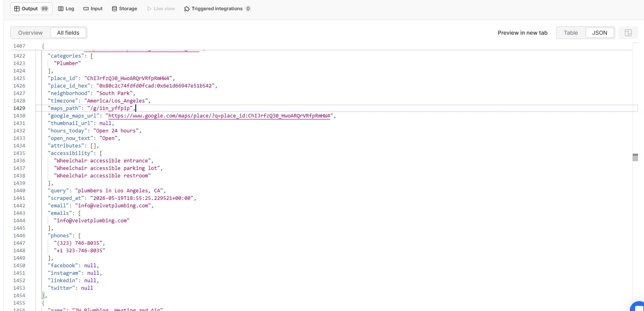Select the Overview view
This screenshot has height=311, width=644.
coord(30,33)
